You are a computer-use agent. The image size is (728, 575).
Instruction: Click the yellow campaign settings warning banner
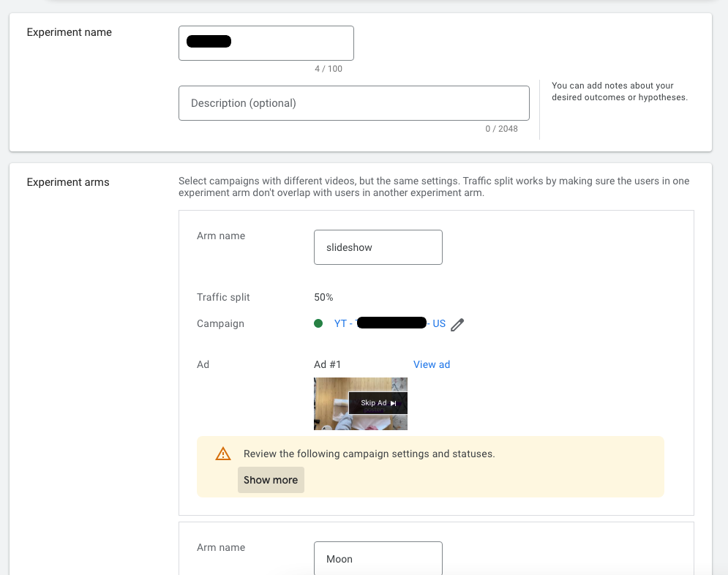point(430,467)
